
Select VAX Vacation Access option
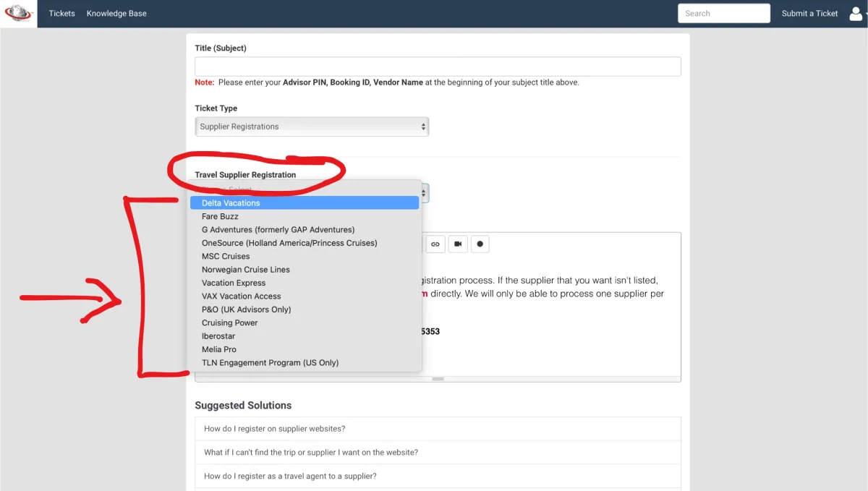pyautogui.click(x=305, y=296)
